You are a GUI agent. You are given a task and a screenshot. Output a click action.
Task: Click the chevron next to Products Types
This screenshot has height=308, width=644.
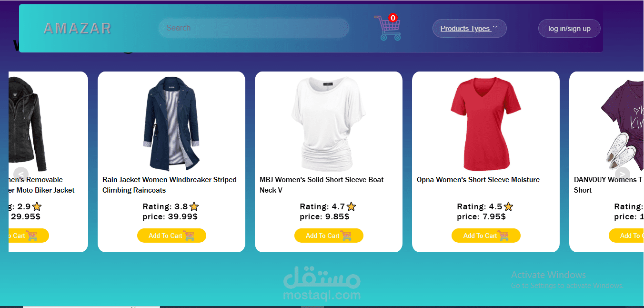[495, 27]
